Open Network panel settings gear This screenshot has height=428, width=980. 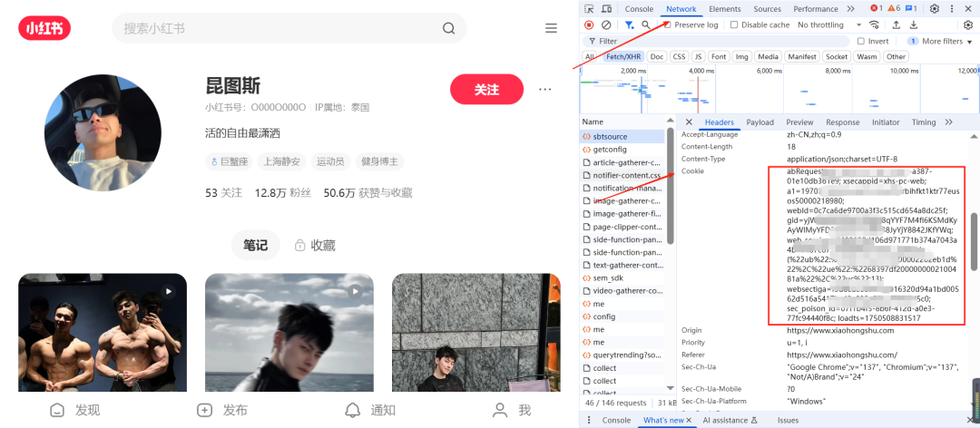tap(968, 25)
